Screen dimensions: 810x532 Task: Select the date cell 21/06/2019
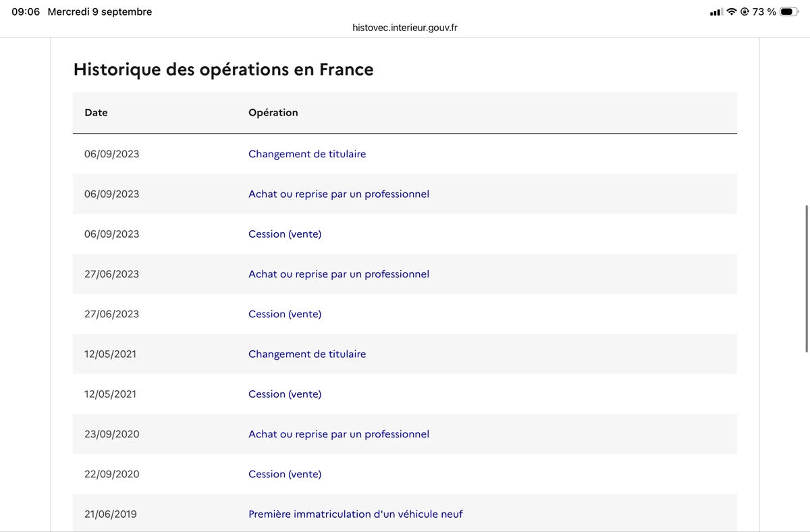(x=111, y=514)
